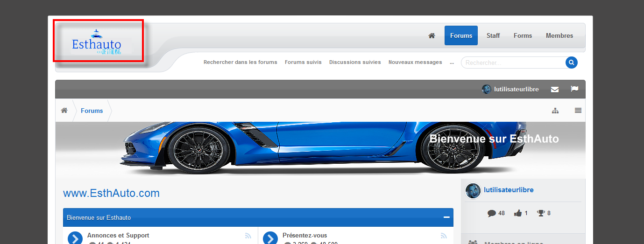Open the RSS feed for Annonces et Support
644x244 pixels.
(248, 236)
